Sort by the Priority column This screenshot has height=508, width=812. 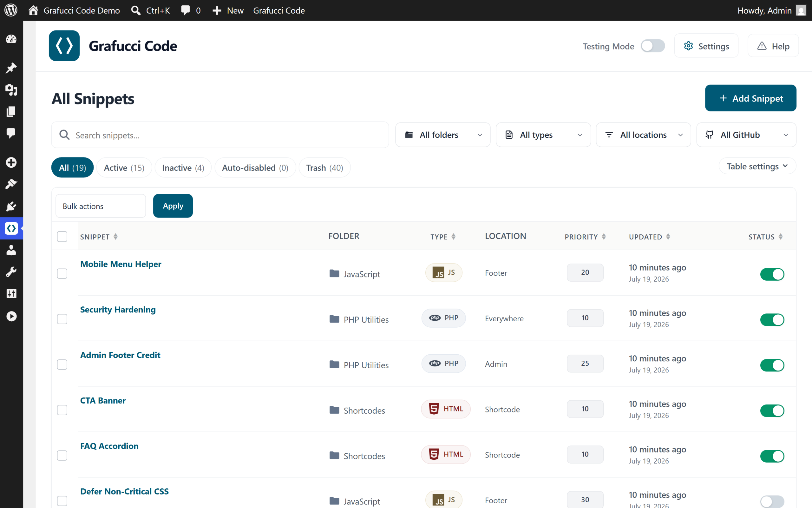coord(585,237)
